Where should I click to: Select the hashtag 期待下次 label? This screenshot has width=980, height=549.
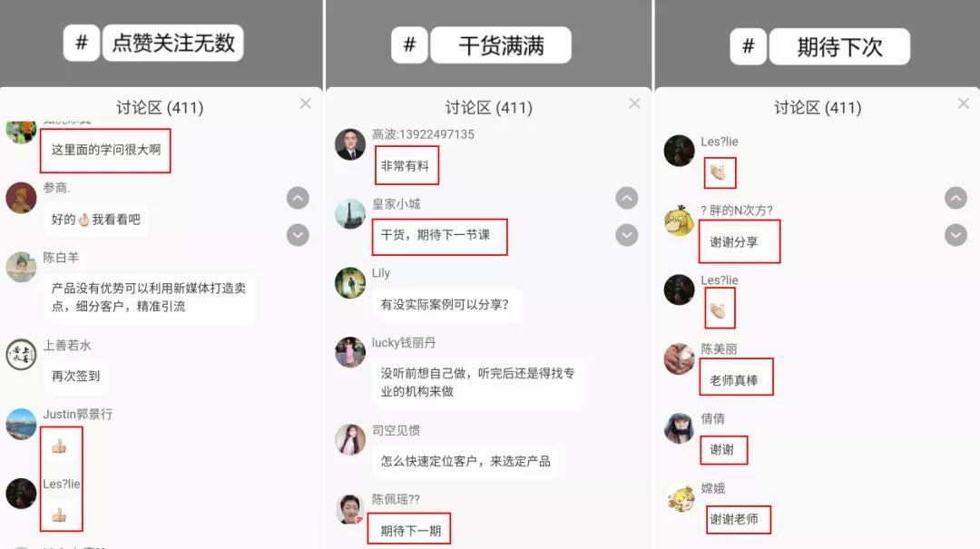pyautogui.click(x=839, y=47)
